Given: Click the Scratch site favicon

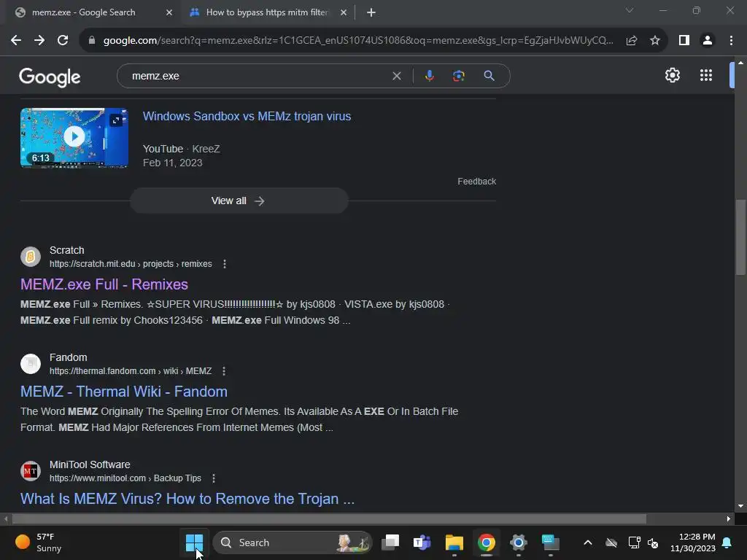Looking at the screenshot, I should (31, 257).
